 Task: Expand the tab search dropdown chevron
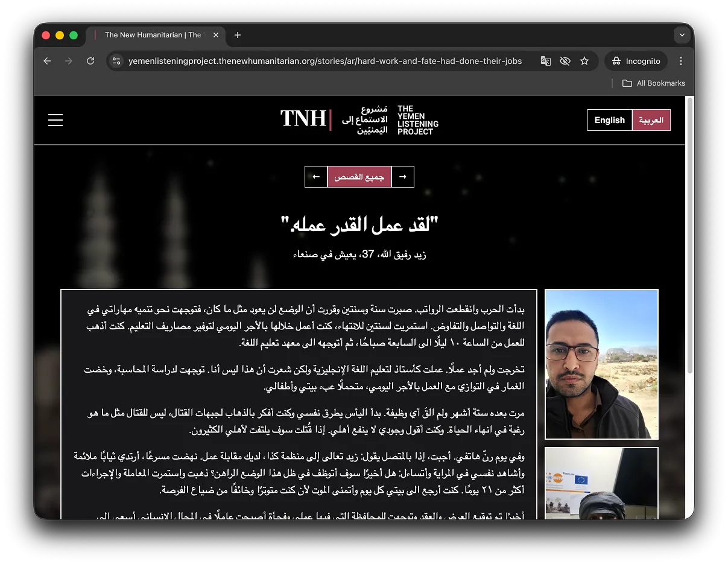click(682, 35)
